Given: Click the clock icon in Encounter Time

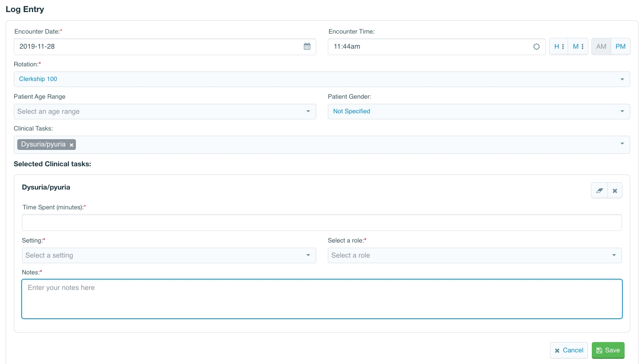Looking at the screenshot, I should tap(536, 47).
